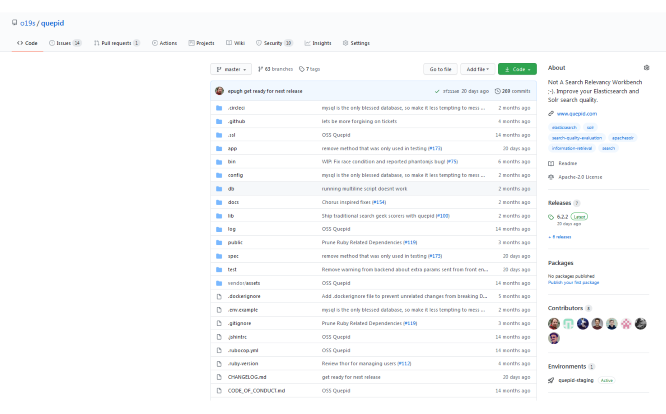Image resolution: width=666 pixels, height=414 pixels.
Task: Click the db folder icon
Action: coord(219,189)
